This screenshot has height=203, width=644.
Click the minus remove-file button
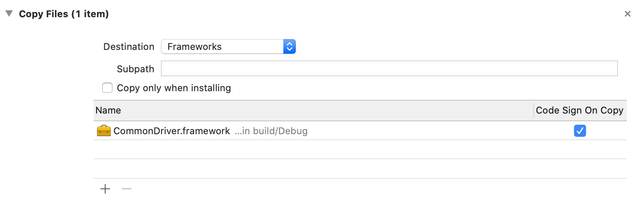[x=127, y=189]
